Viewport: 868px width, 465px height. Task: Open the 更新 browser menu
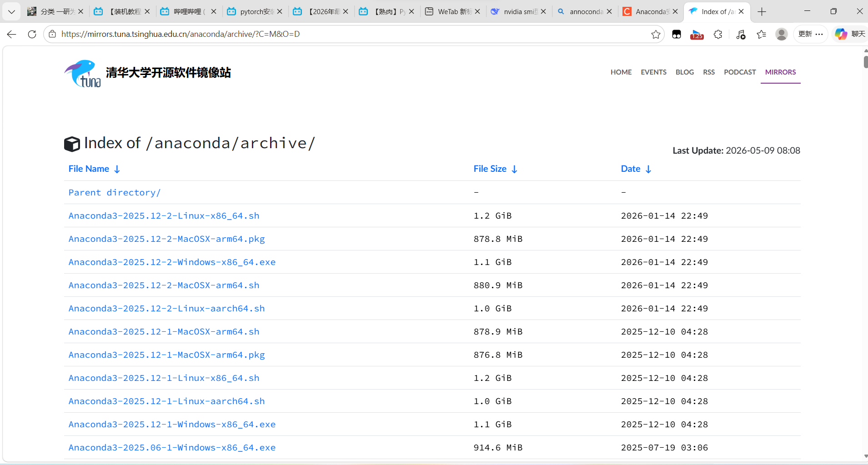click(x=811, y=34)
